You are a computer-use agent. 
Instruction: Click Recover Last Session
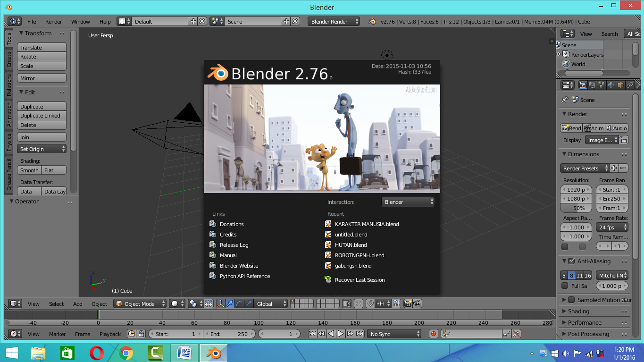(360, 279)
